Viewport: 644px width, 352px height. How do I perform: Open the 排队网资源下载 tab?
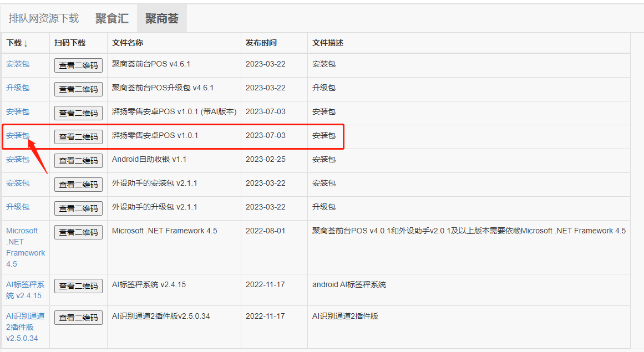tap(43, 18)
